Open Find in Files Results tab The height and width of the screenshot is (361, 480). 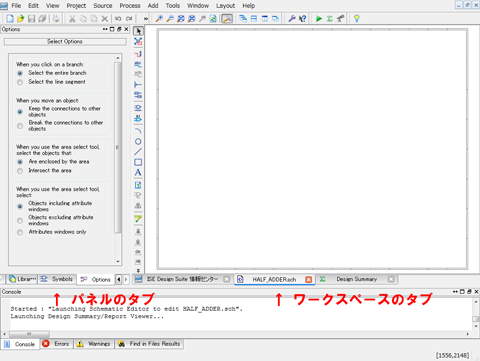(x=149, y=344)
